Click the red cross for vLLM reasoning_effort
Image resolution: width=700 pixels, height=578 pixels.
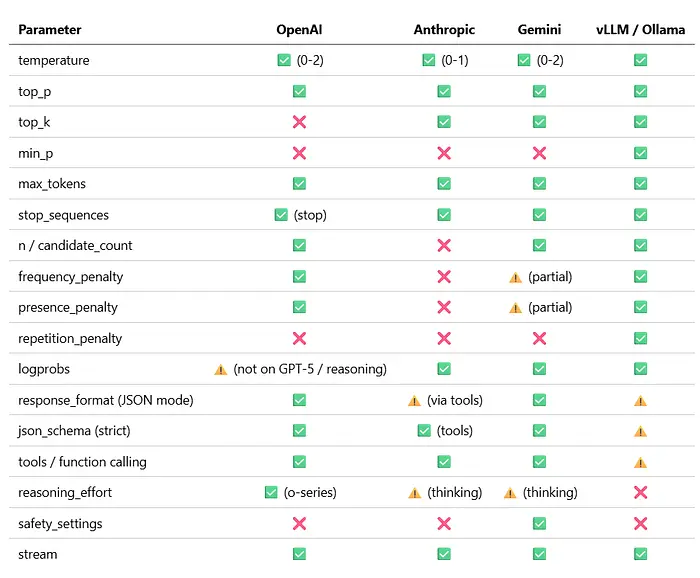click(x=641, y=492)
